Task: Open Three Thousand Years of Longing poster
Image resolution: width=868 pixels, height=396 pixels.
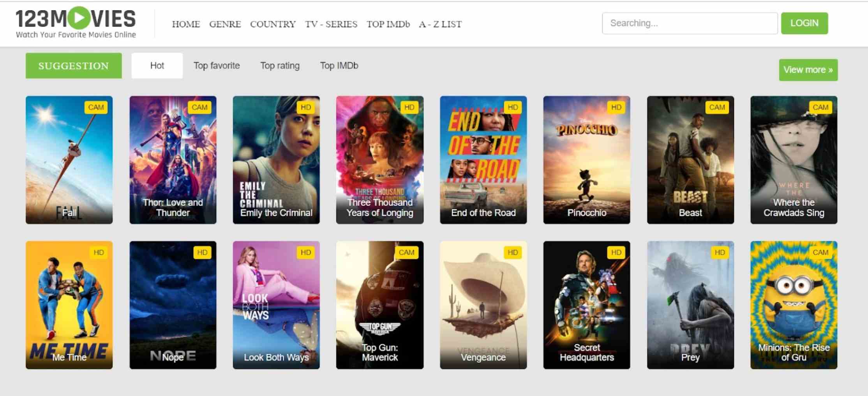Action: 380,160
